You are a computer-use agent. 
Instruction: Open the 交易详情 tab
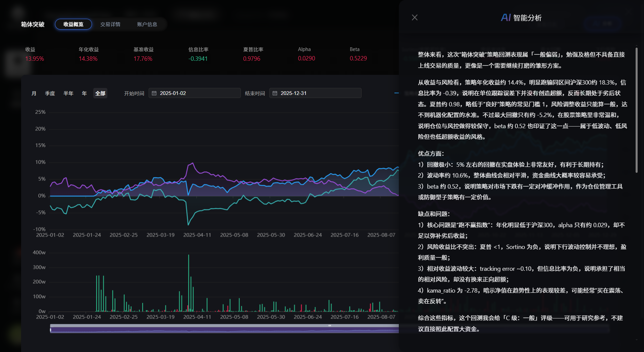(110, 24)
